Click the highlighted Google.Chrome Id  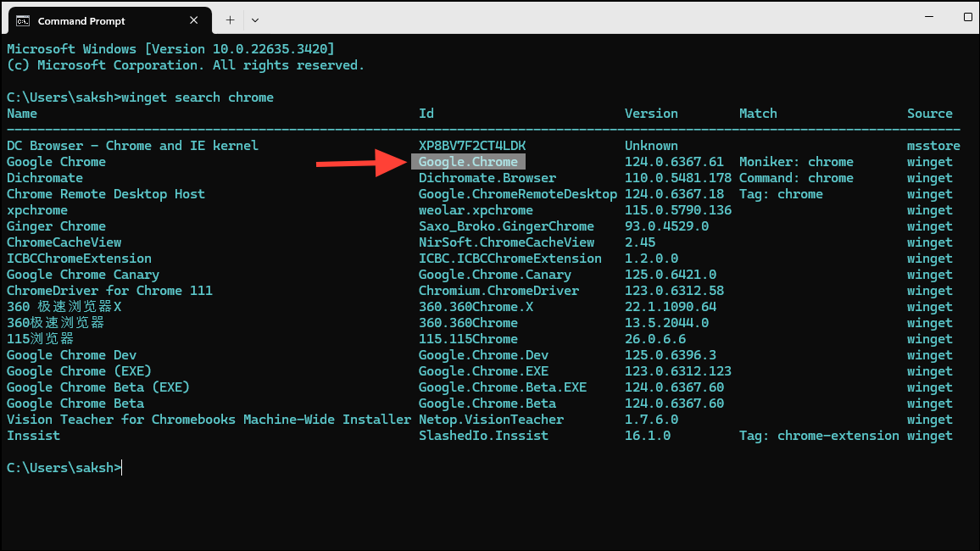pos(468,162)
